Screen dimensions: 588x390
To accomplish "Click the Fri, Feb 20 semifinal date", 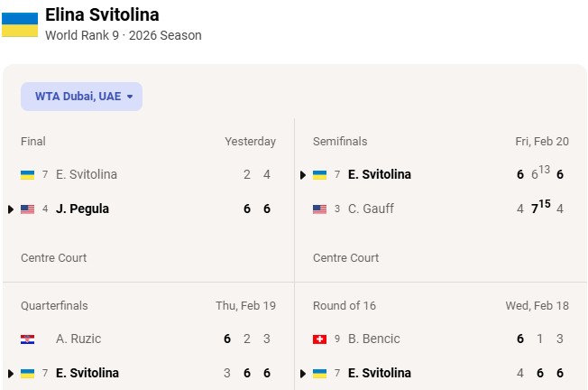I will pos(541,142).
